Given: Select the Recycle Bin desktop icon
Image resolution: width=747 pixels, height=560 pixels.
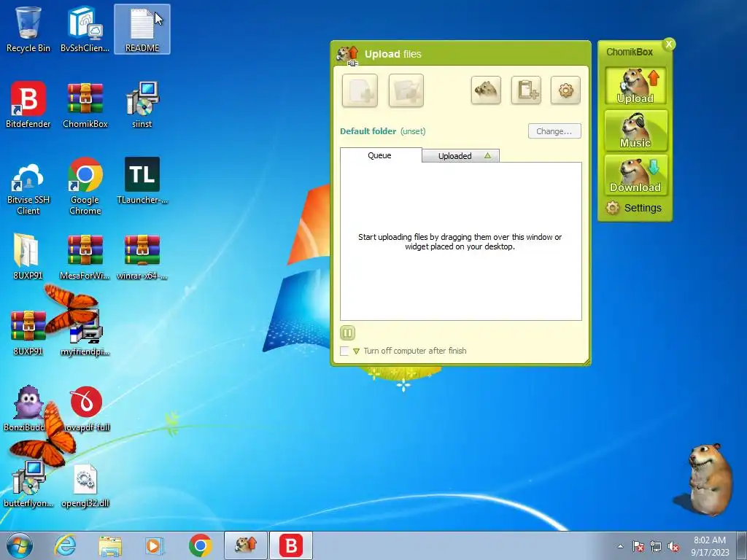Looking at the screenshot, I should [28, 28].
